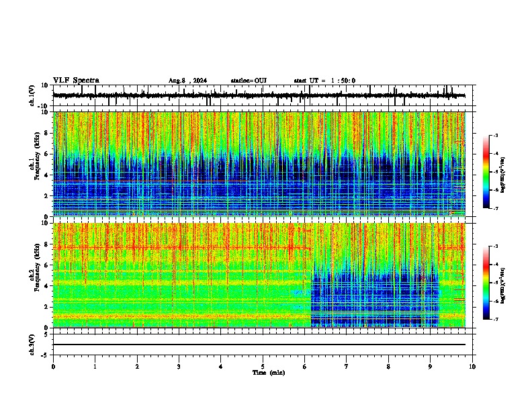
Task: Click the ch.1 "Frequency (kHz)" axis label
Action: point(37,156)
